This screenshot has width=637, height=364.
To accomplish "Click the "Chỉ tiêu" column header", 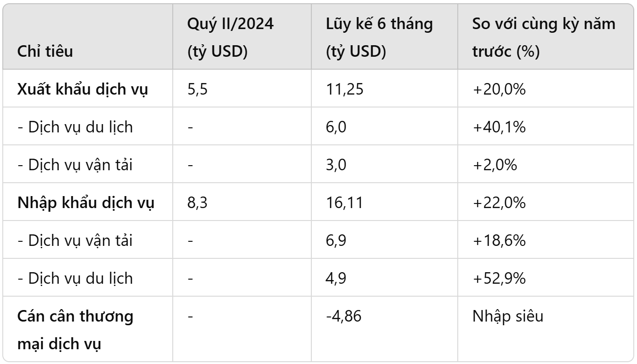I will click(x=45, y=52).
